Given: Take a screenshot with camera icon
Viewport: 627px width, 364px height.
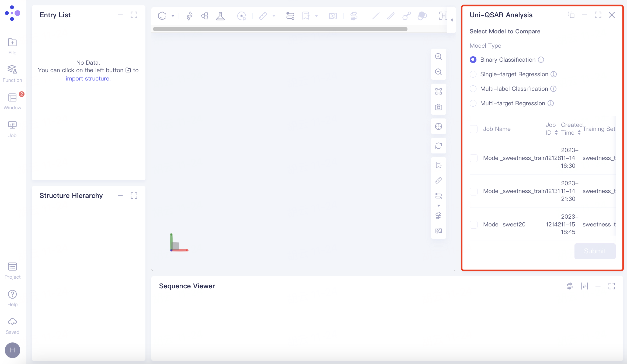Looking at the screenshot, I should 438,107.
